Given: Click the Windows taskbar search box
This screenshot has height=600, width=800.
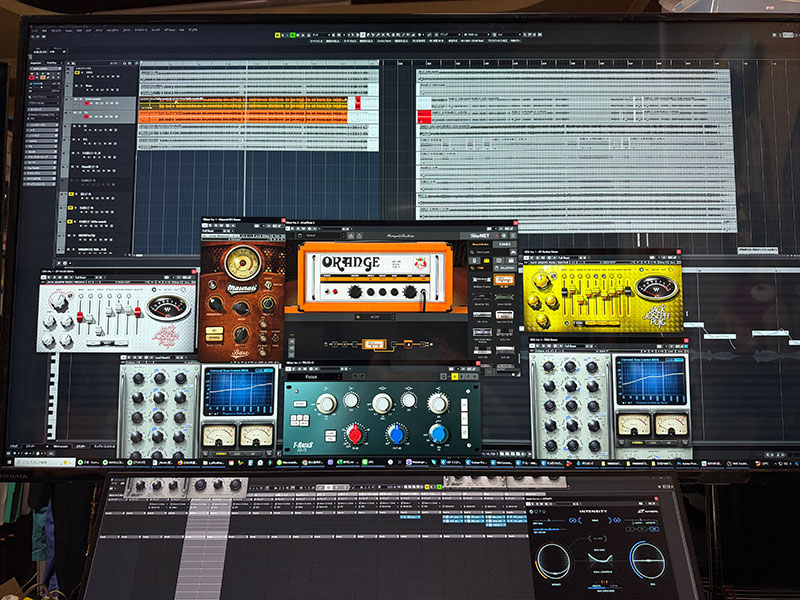Looking at the screenshot, I should [x=45, y=462].
